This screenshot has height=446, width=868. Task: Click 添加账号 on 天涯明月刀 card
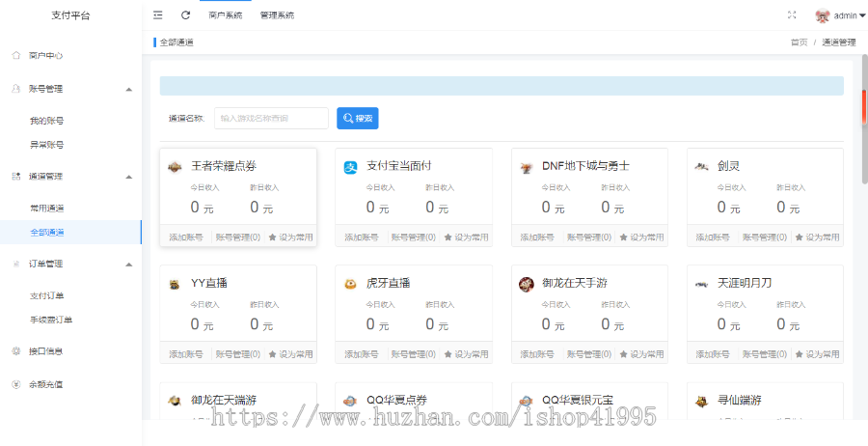713,354
